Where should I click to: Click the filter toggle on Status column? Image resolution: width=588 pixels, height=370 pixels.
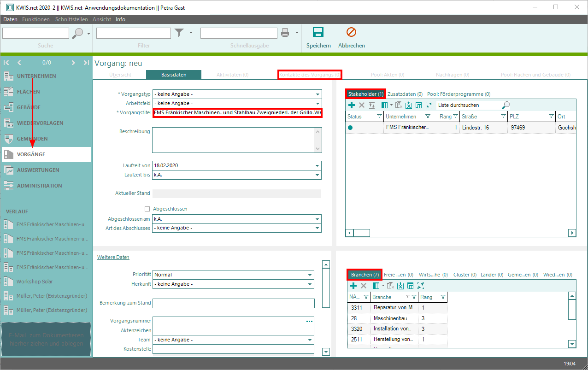pyautogui.click(x=379, y=117)
